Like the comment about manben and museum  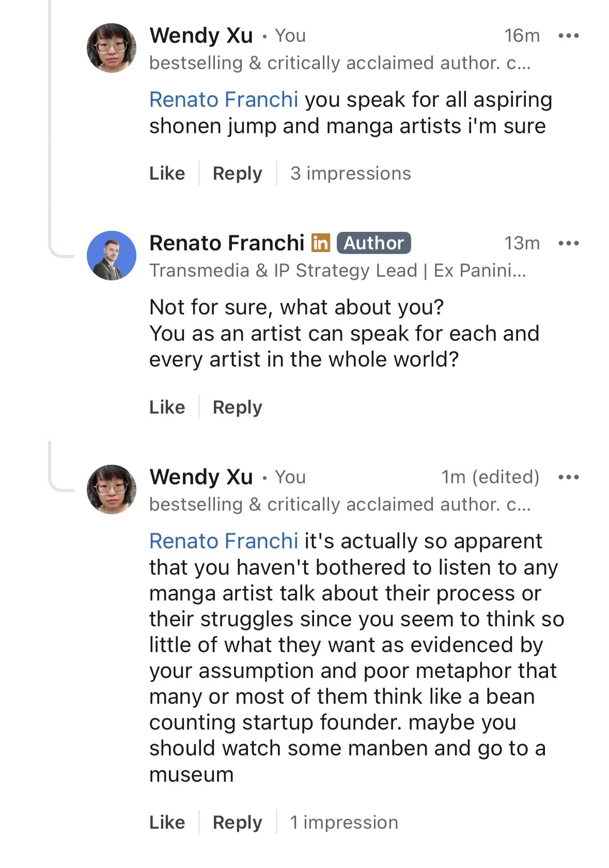point(167,823)
